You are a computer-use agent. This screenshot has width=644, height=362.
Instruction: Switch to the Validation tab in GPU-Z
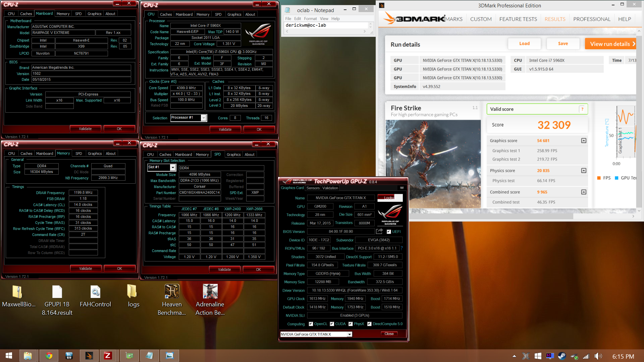click(330, 188)
